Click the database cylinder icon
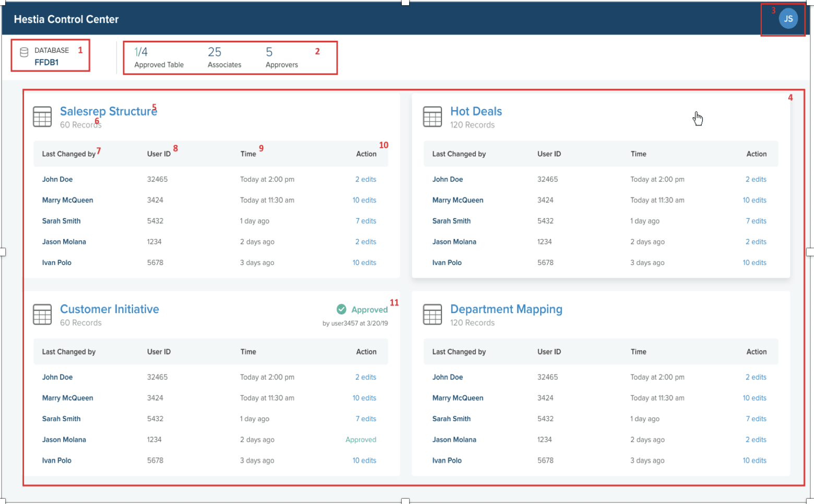 coord(24,52)
